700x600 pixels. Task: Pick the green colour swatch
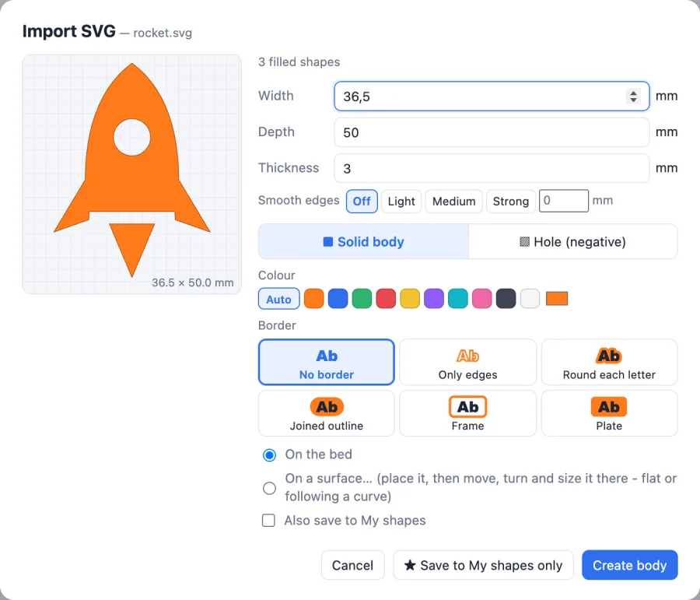click(362, 299)
